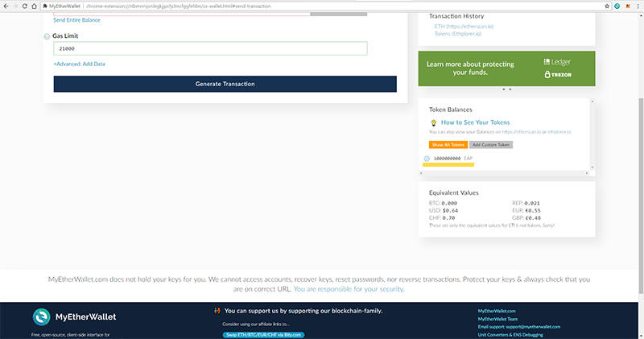
Task: Go back in browser history
Action: [6, 6]
